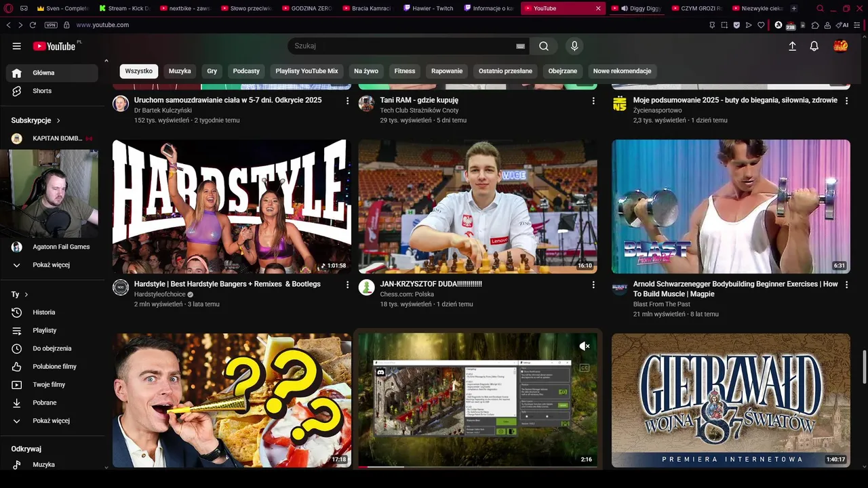Switch to the Hawier - Twitch browser tab

coord(429,8)
